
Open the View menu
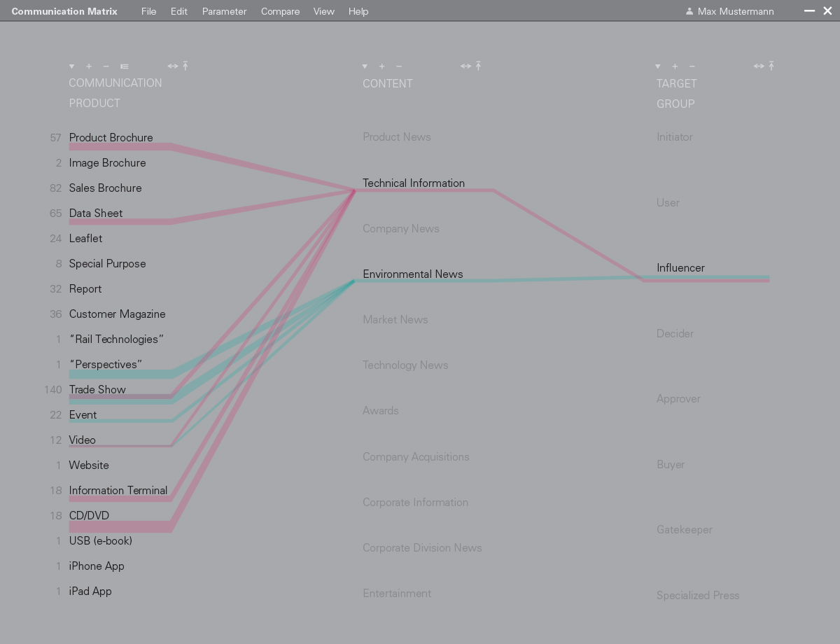pos(324,11)
